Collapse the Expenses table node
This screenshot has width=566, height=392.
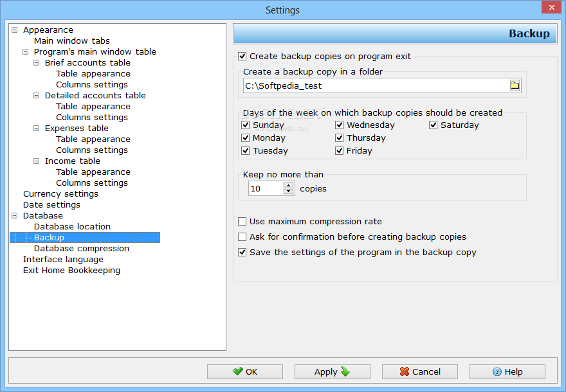pos(36,129)
